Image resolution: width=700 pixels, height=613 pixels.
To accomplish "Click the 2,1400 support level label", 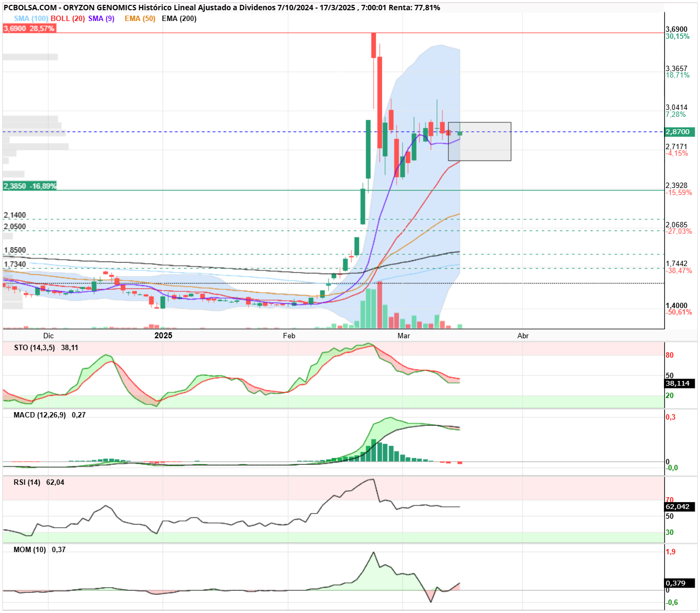I will 15,215.
